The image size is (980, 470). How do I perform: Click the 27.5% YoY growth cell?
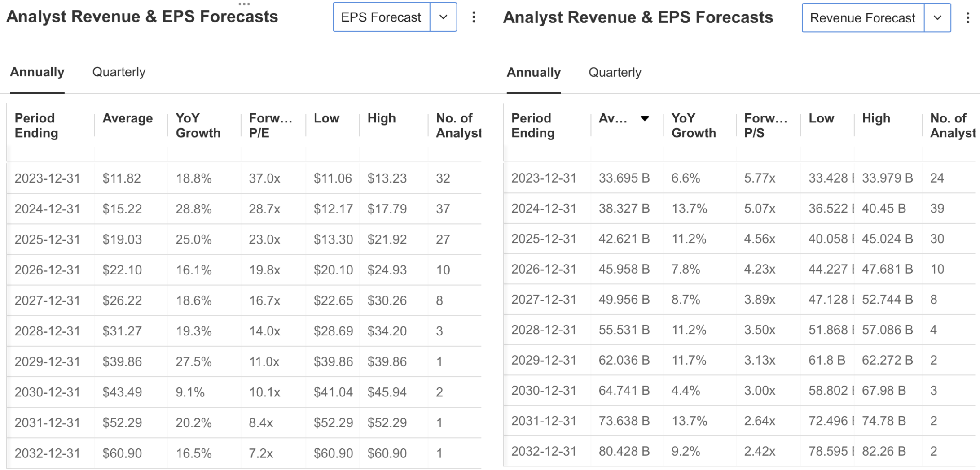pos(193,361)
